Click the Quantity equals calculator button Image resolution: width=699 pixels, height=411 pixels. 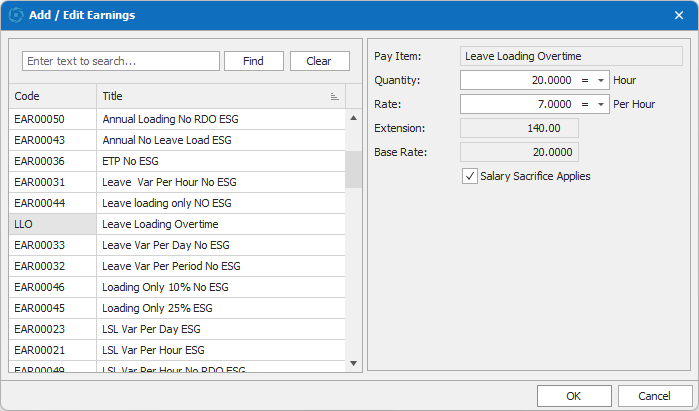(x=584, y=80)
